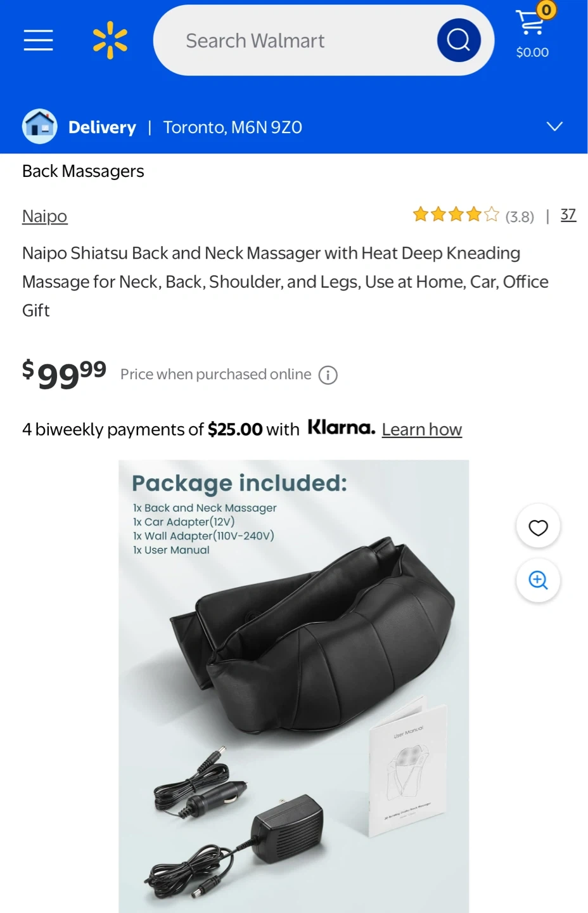Viewport: 588px width, 913px height.
Task: Click the Walmart spark logo
Action: pos(110,40)
